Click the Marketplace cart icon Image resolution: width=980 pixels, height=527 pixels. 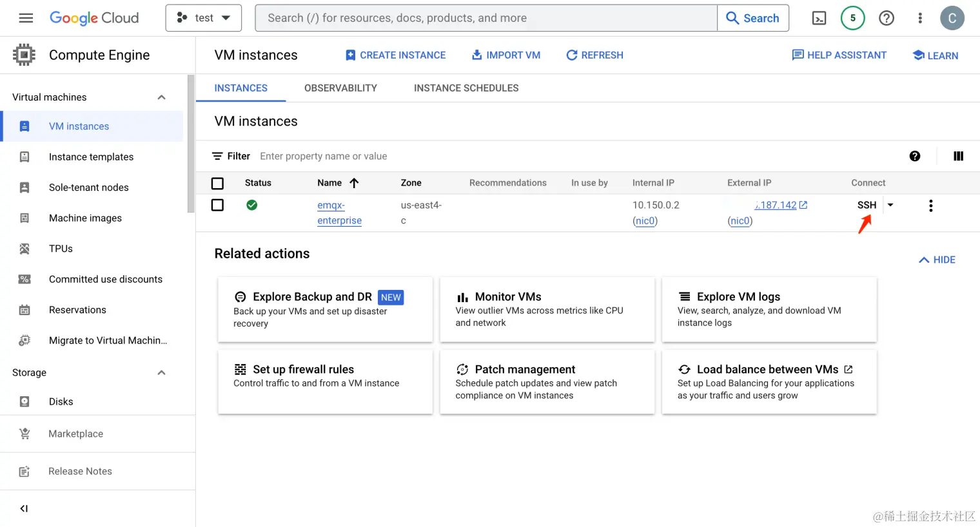pos(24,434)
